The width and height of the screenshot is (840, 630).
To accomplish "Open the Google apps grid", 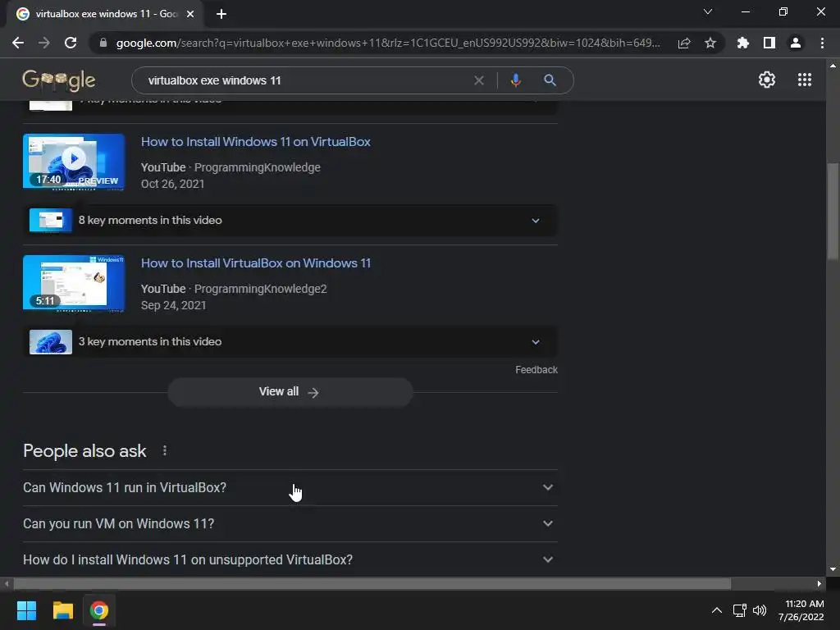I will coord(804,80).
